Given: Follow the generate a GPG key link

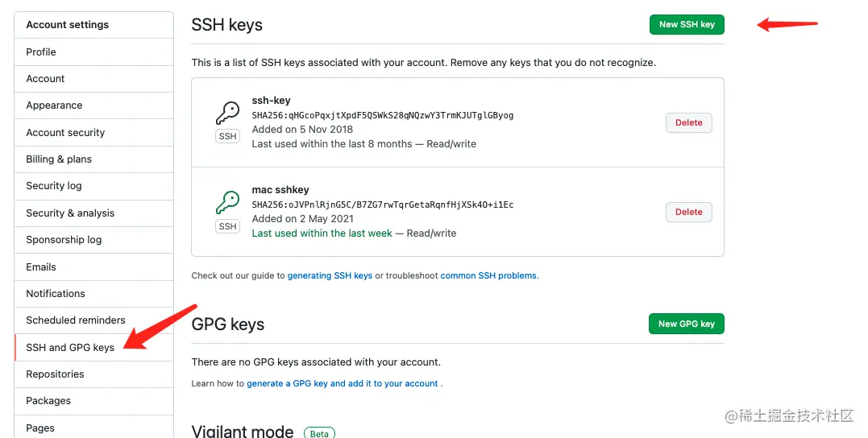Looking at the screenshot, I should pos(343,383).
